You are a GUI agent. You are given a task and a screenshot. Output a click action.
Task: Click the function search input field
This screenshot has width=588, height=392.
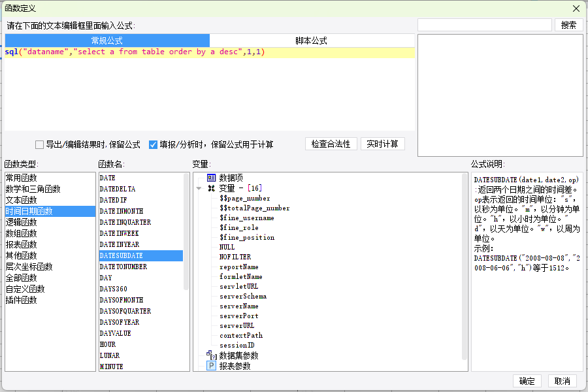click(x=485, y=25)
